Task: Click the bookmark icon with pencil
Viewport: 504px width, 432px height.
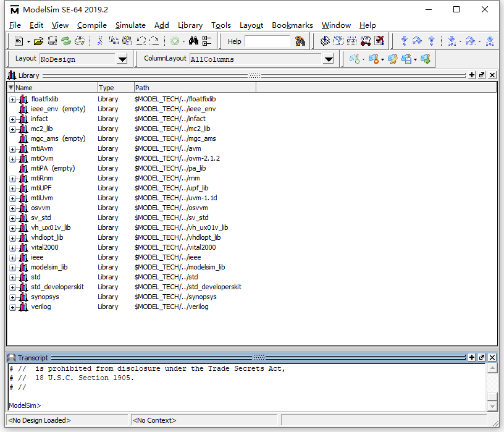Action: click(x=392, y=59)
